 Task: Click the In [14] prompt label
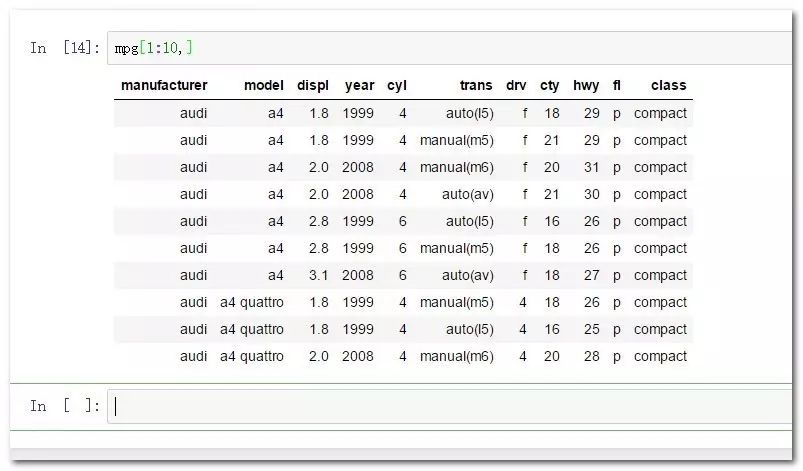[x=65, y=48]
